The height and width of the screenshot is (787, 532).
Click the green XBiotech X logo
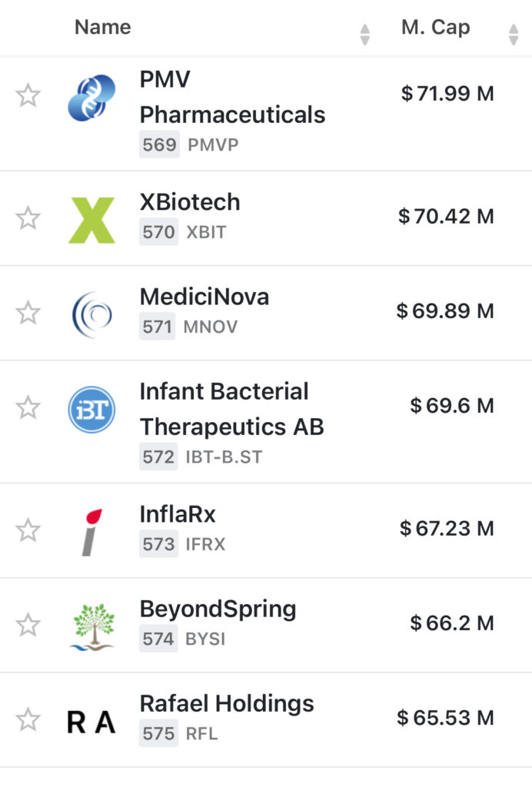tap(91, 220)
